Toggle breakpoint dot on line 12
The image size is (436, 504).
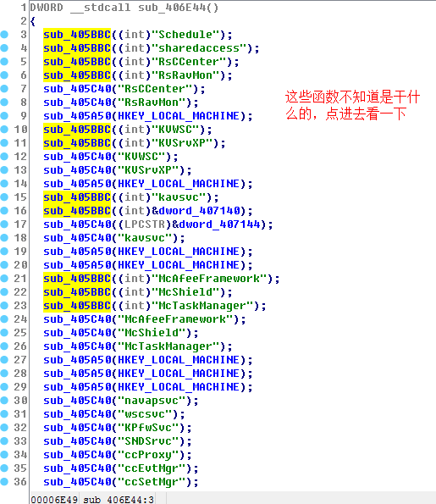click(x=4, y=157)
